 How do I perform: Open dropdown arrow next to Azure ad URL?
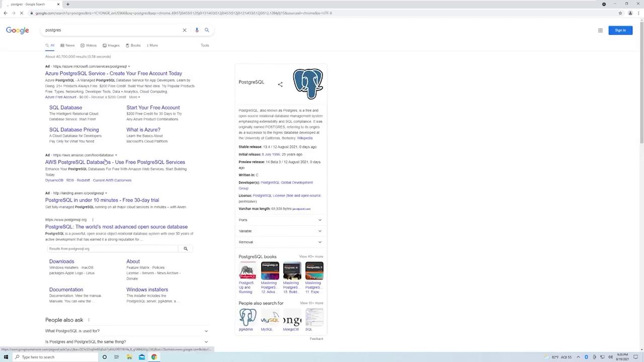coord(129,66)
